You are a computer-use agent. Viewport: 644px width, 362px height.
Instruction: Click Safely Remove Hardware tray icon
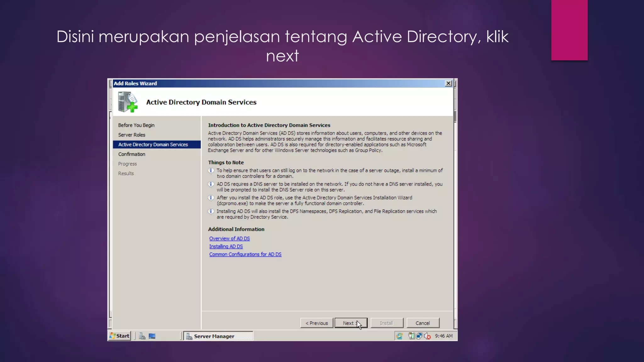[411, 336]
